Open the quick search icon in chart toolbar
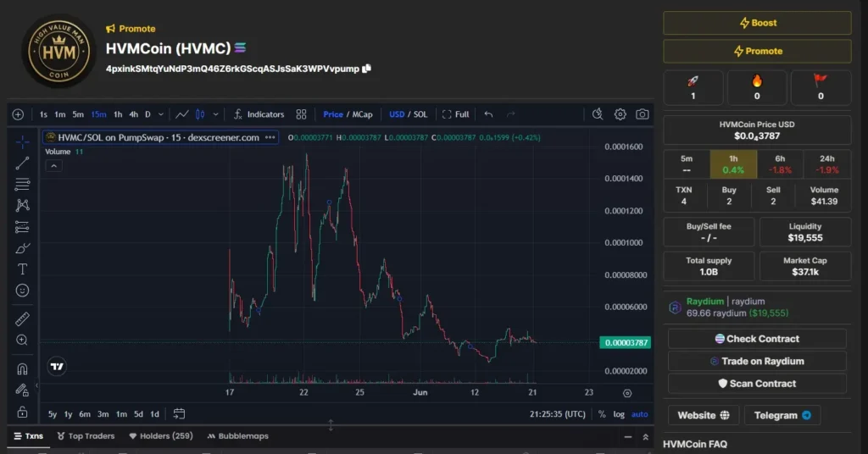 (x=598, y=114)
